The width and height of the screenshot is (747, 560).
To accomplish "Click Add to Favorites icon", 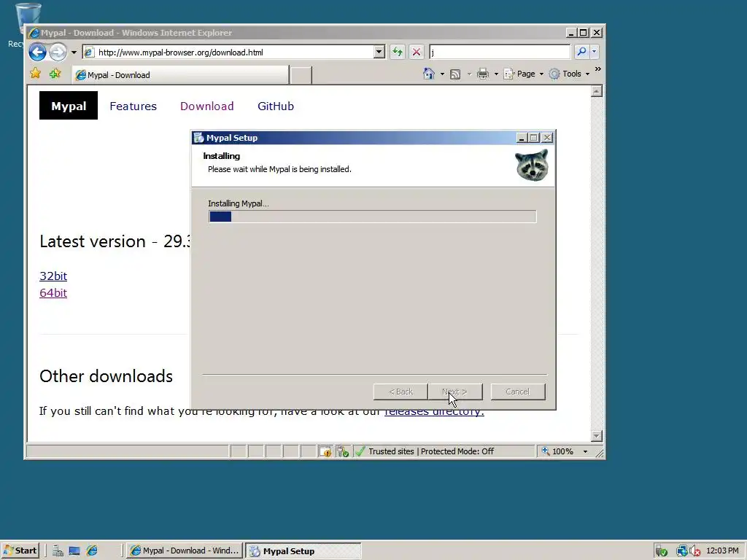I will [x=55, y=74].
